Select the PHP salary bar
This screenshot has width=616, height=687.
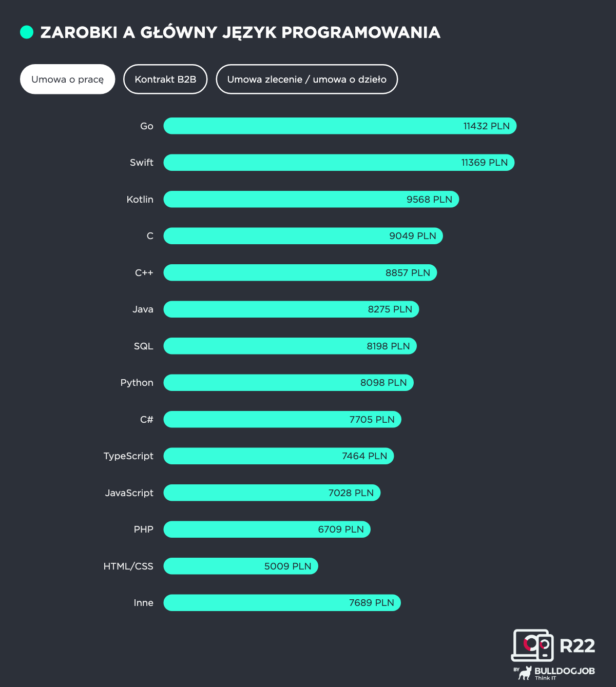266,529
